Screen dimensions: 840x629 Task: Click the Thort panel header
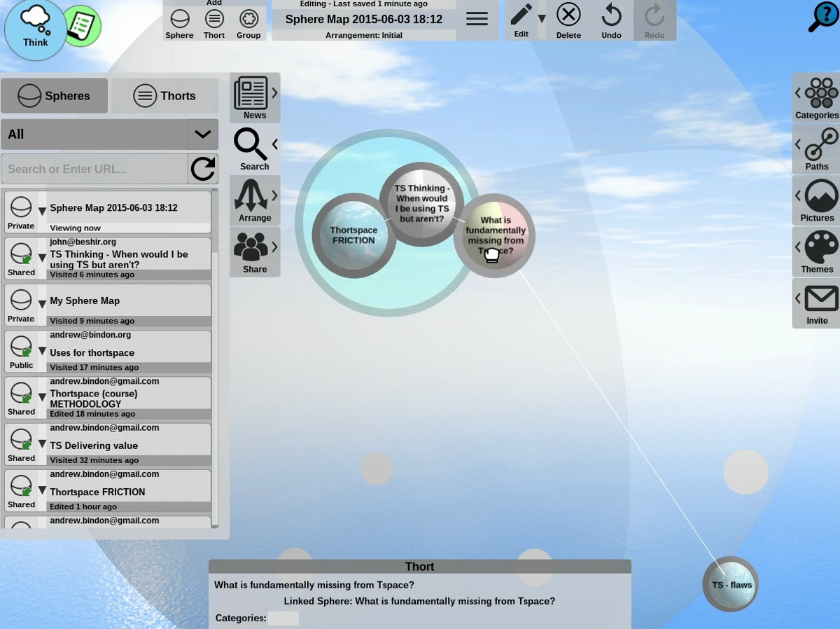coord(420,567)
